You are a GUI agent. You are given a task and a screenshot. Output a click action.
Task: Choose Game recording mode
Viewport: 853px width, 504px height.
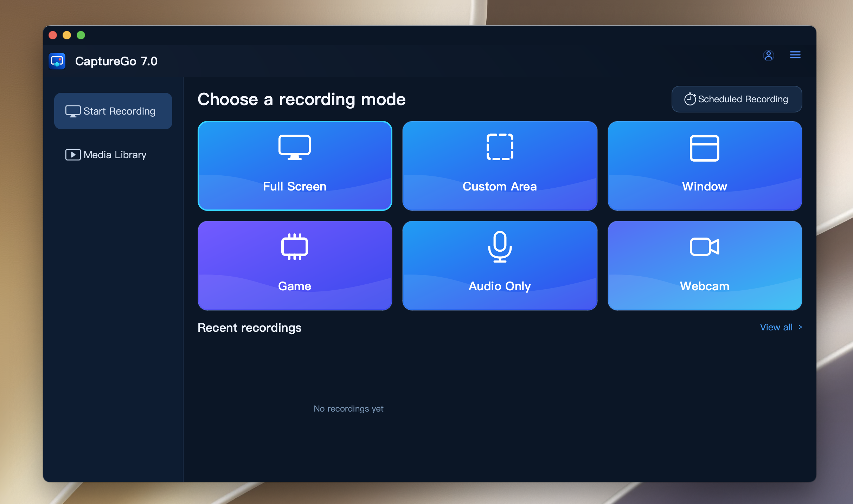[x=295, y=266]
